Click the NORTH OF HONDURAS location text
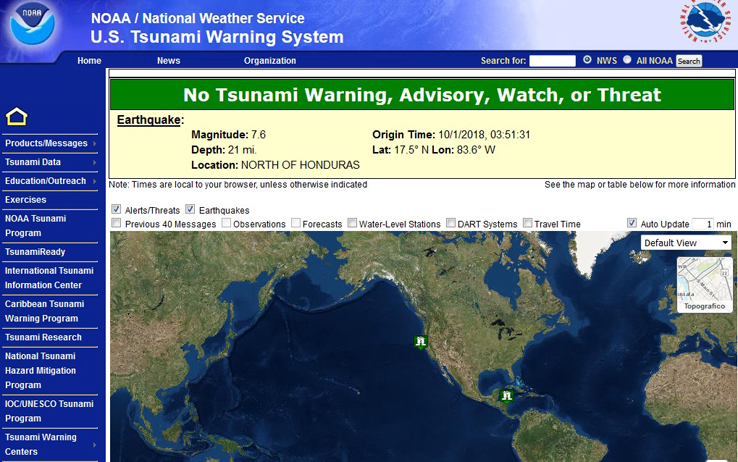Viewport: 738px width, 462px height. [x=300, y=165]
